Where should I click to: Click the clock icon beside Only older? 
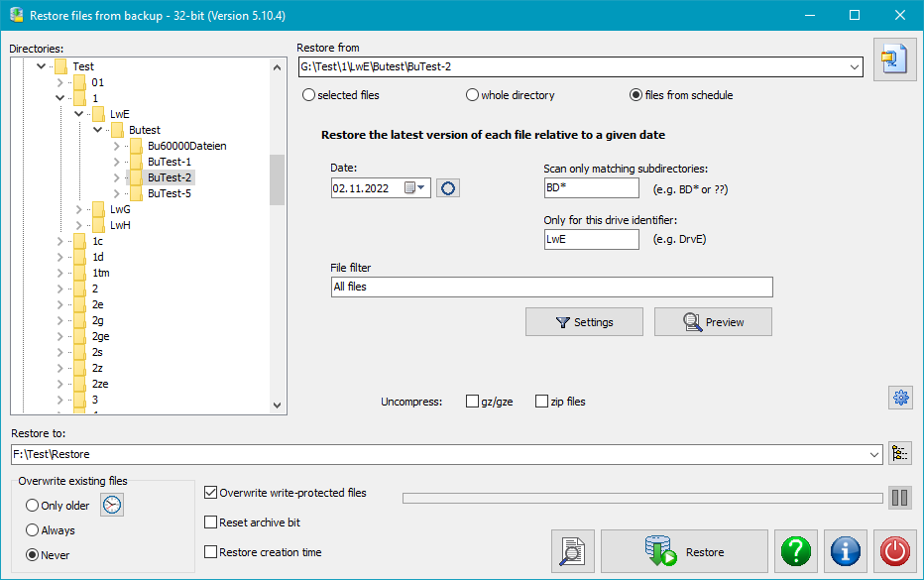click(x=113, y=505)
